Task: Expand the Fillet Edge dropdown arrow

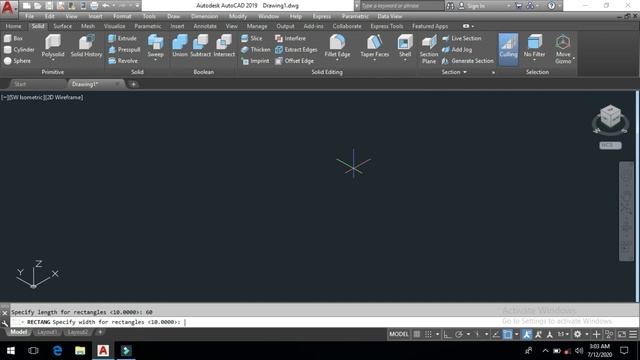Action: point(337,60)
